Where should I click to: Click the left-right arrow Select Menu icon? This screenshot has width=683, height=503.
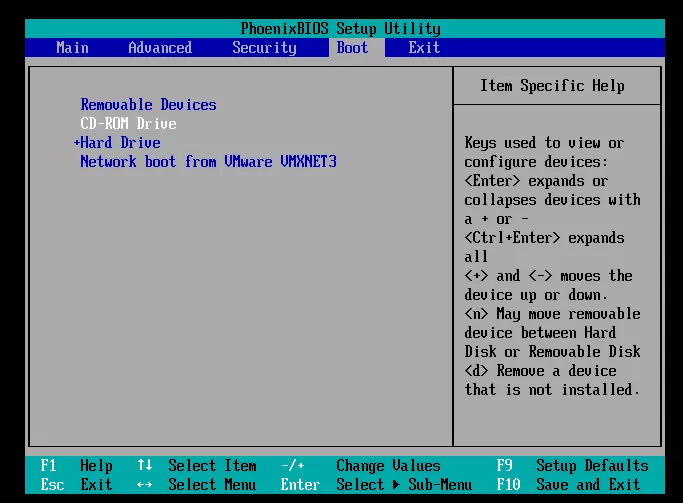(x=145, y=485)
